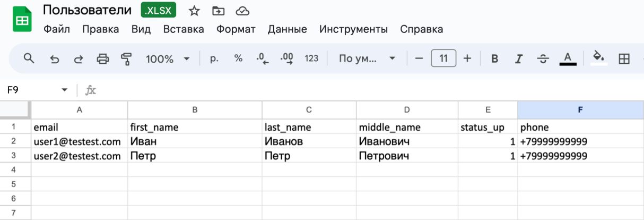The image size is (644, 220).
Task: Star the Пользователи document
Action: [194, 11]
